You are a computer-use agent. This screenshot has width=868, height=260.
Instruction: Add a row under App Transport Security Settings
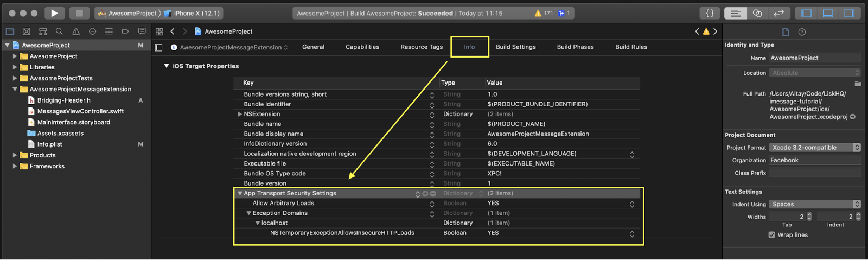click(425, 194)
